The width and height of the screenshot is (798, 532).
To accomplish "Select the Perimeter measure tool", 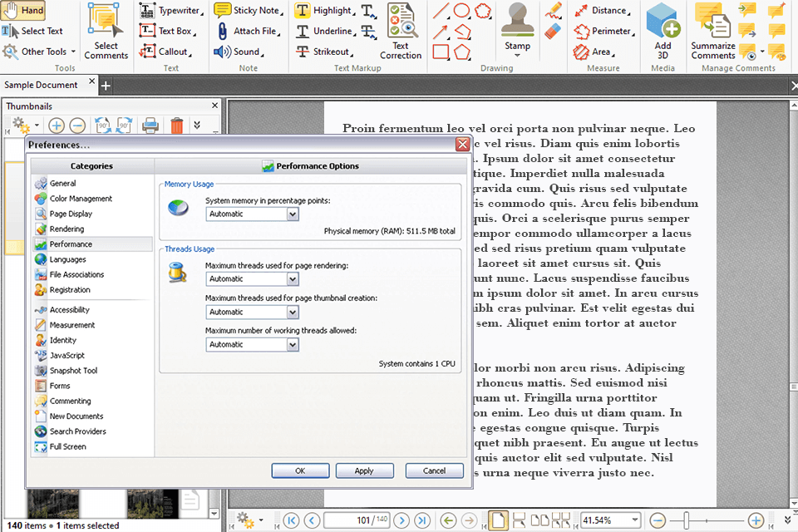I will tap(604, 31).
